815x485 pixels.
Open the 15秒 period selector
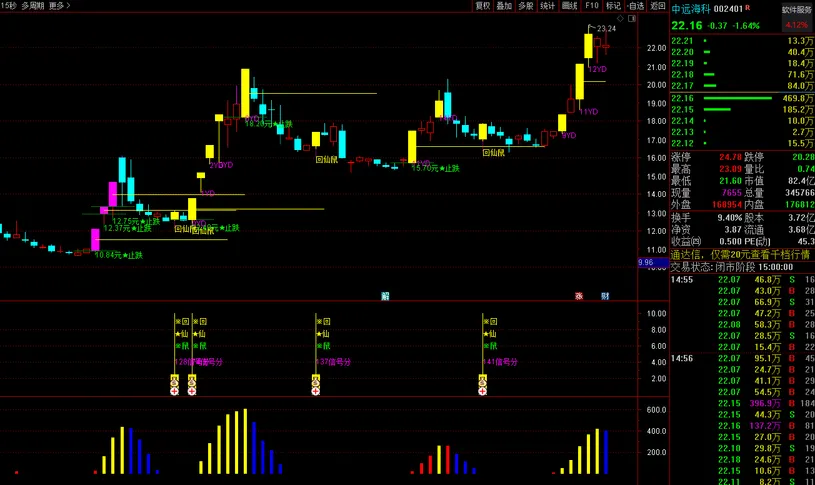[x=9, y=6]
